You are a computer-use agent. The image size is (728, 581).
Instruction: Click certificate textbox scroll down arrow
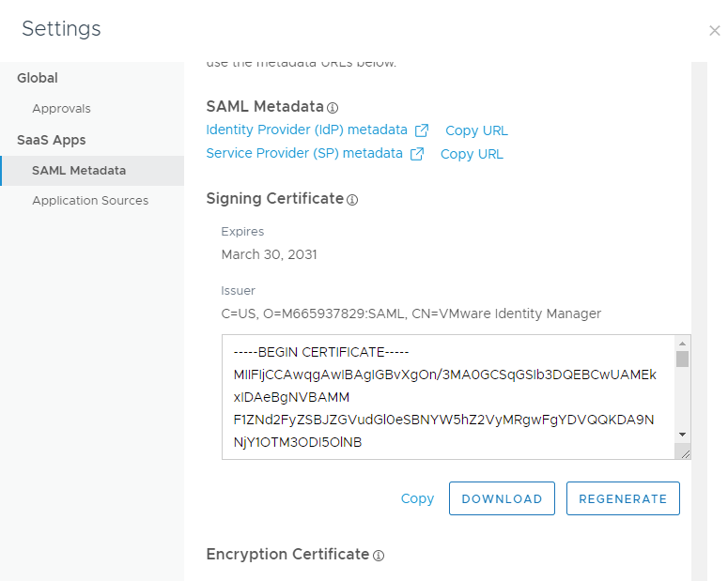[x=683, y=435]
